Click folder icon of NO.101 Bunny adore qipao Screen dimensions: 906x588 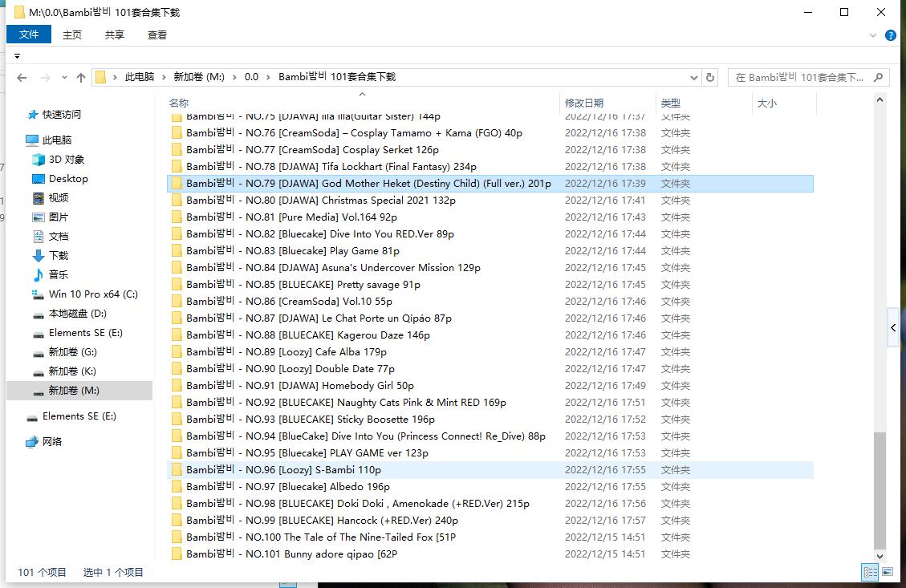(x=177, y=554)
